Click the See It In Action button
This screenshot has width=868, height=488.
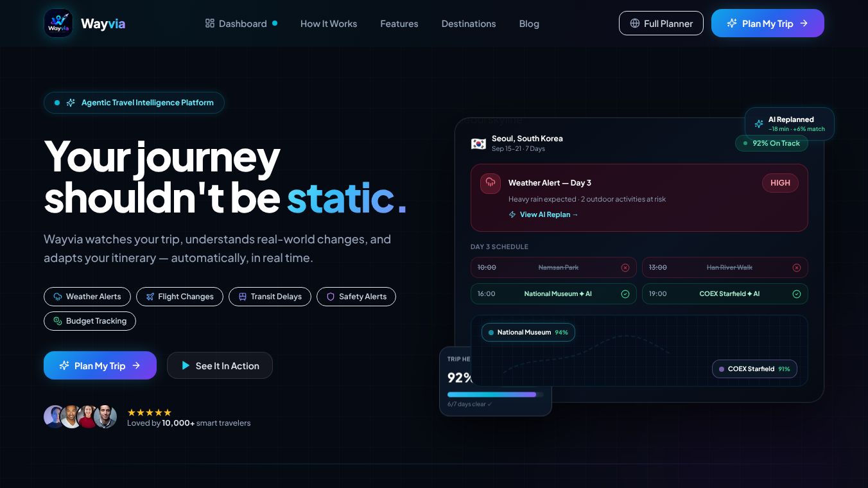coord(220,365)
